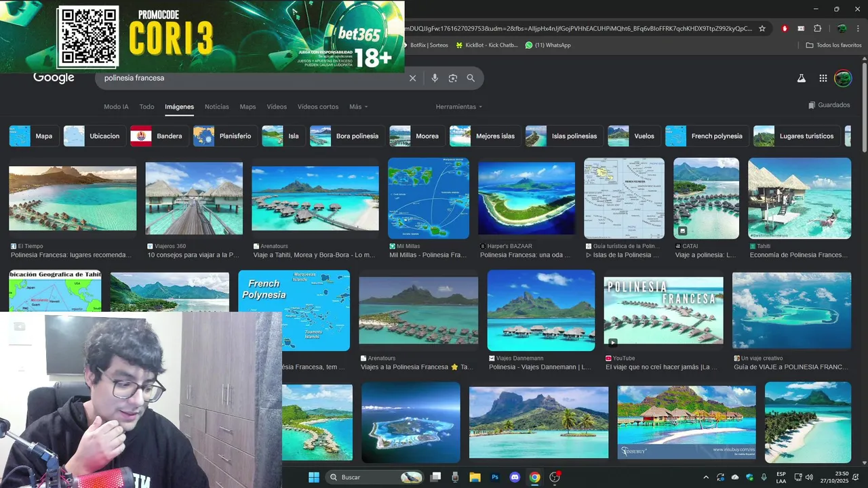Launch Photoshop from the taskbar

click(495, 477)
